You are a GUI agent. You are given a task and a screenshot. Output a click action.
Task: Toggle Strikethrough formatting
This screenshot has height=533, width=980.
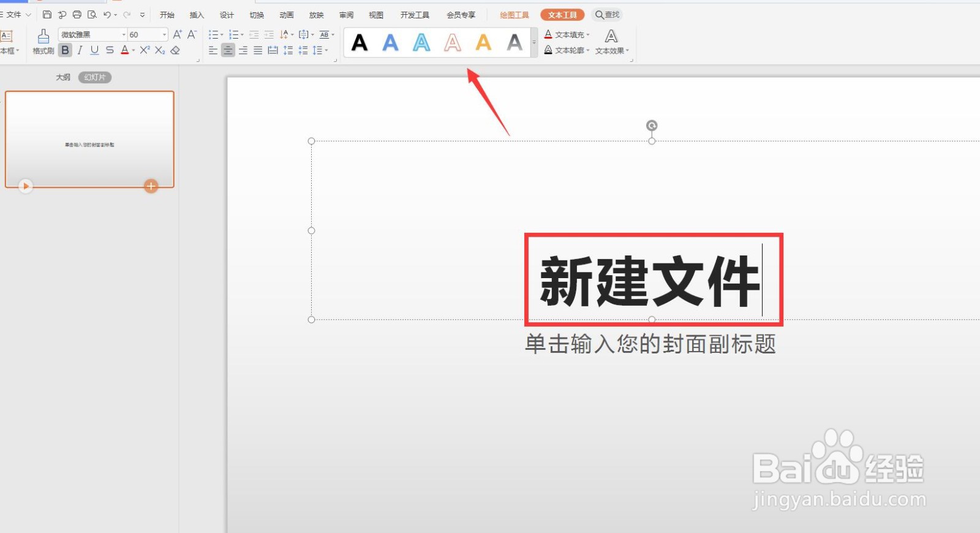110,50
